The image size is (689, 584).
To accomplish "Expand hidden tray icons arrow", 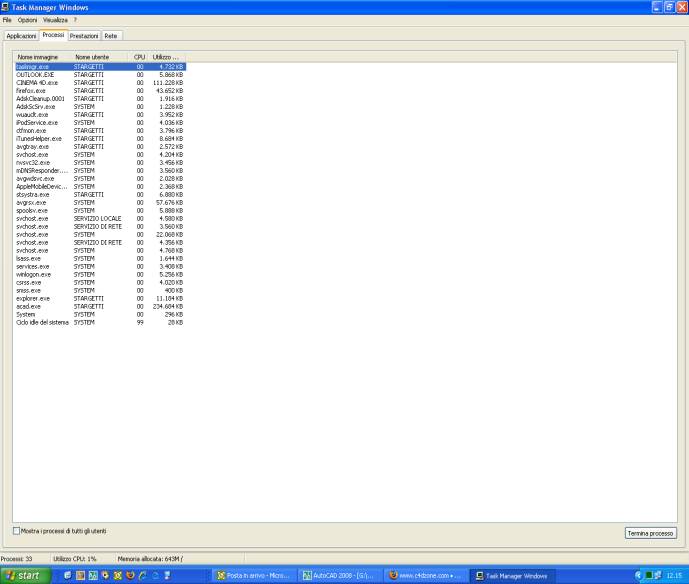I will click(638, 575).
